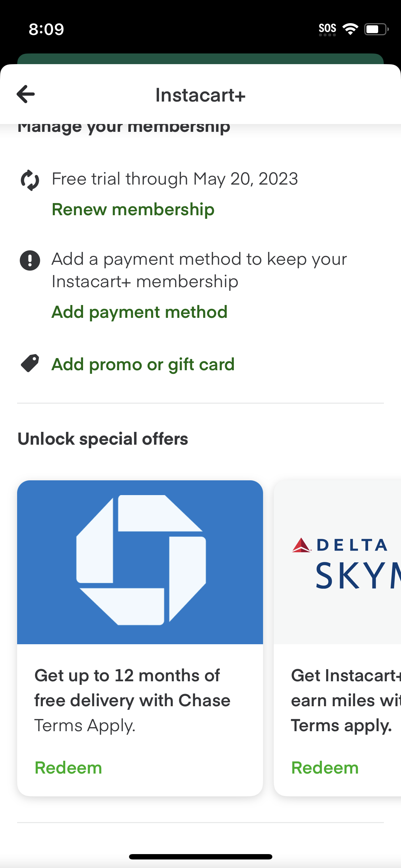Select Renew membership link
This screenshot has height=868, width=401.
133,209
